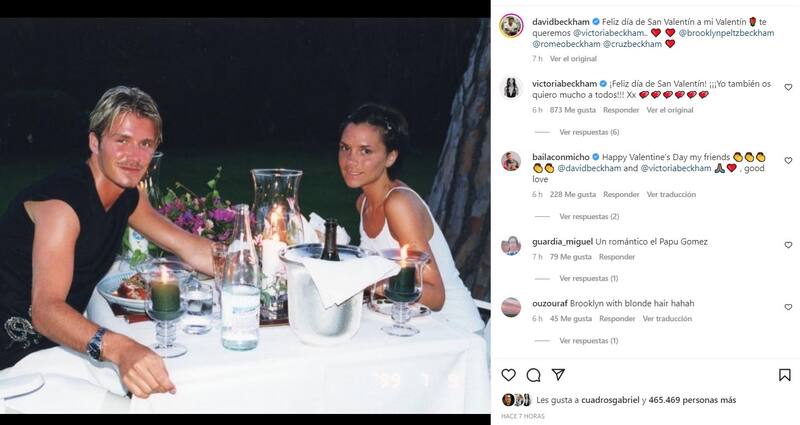
Task: Like guardia_miguel's comment heart
Action: (788, 245)
